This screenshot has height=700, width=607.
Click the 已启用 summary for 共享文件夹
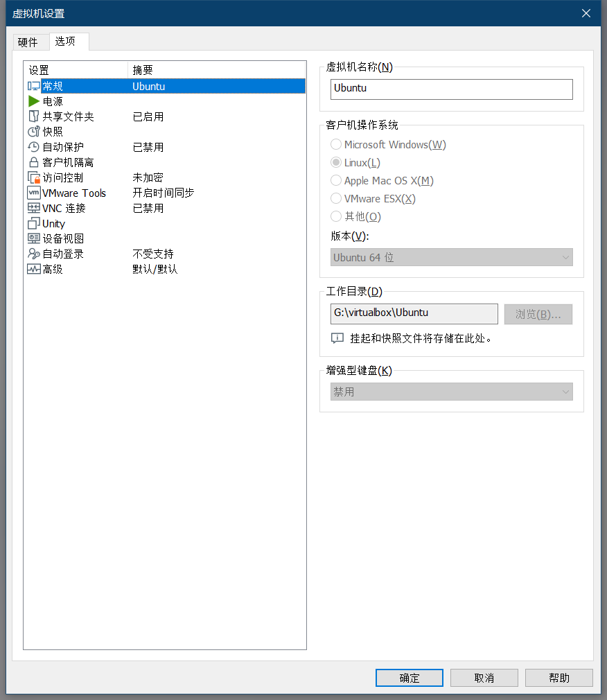(x=148, y=116)
